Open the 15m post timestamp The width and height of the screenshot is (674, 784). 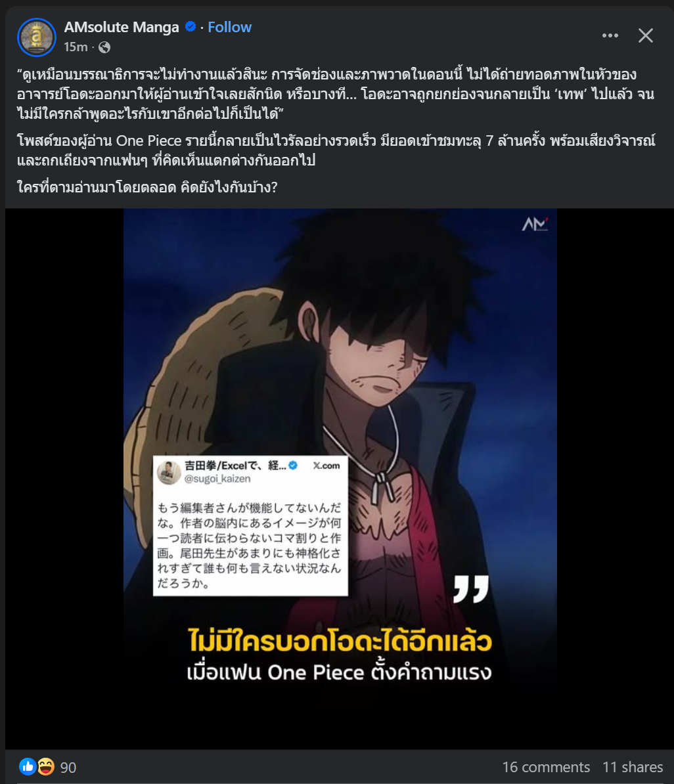tap(76, 47)
